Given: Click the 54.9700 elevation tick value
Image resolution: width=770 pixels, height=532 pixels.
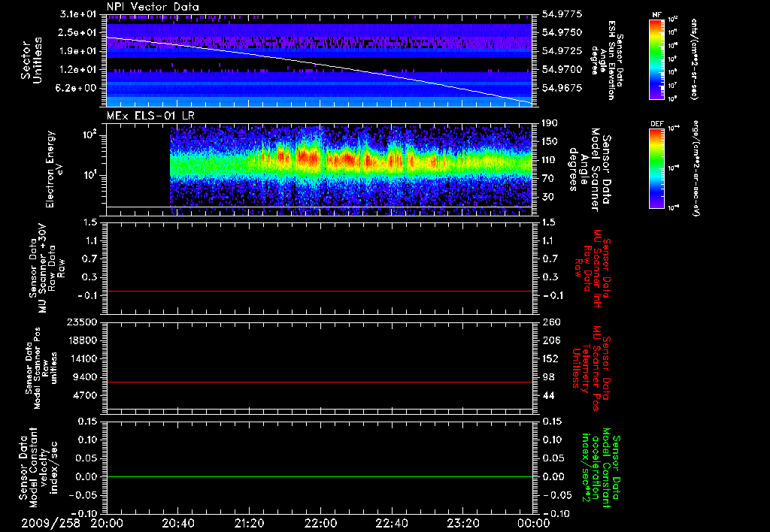Looking at the screenshot, I should pos(562,70).
